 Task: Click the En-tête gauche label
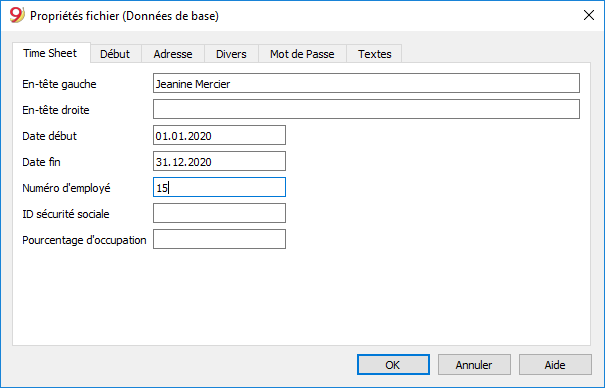coord(59,84)
